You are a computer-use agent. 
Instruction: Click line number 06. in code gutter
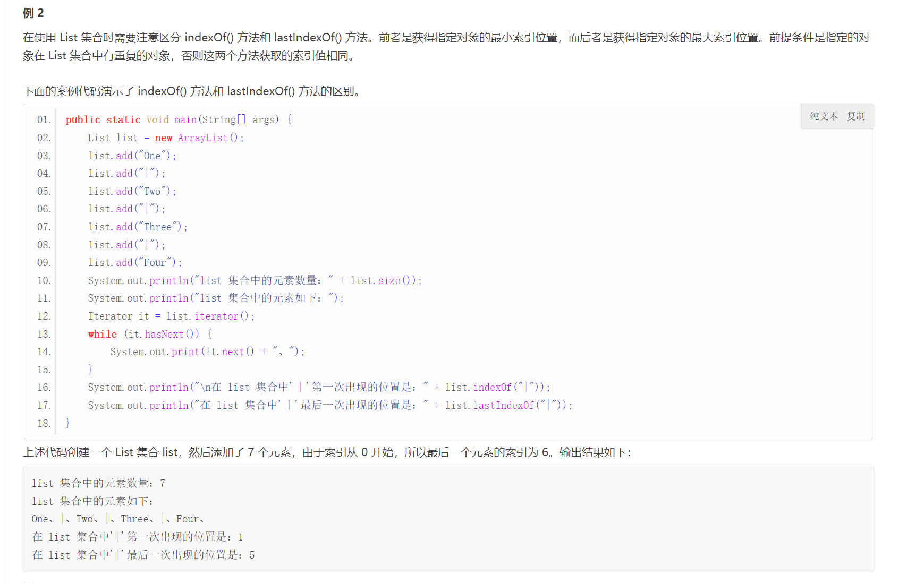coord(44,209)
